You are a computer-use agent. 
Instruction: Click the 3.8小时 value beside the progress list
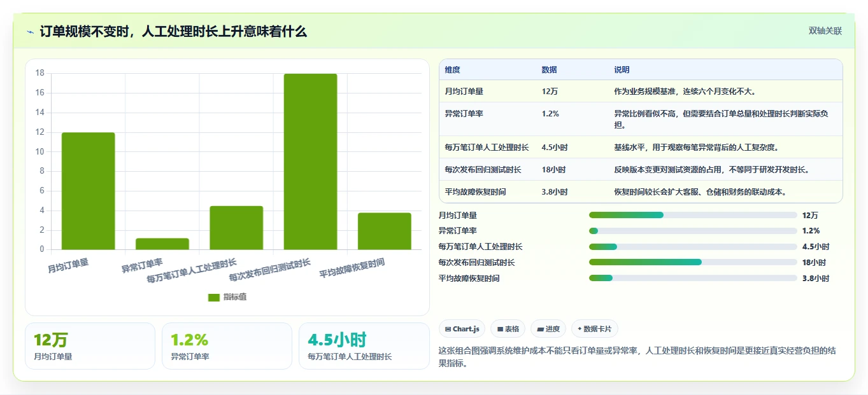pyautogui.click(x=816, y=279)
